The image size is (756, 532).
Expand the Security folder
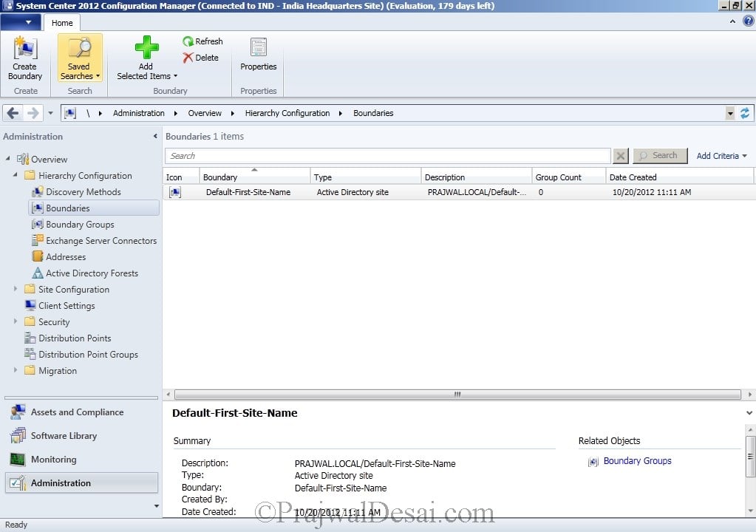pyautogui.click(x=15, y=321)
